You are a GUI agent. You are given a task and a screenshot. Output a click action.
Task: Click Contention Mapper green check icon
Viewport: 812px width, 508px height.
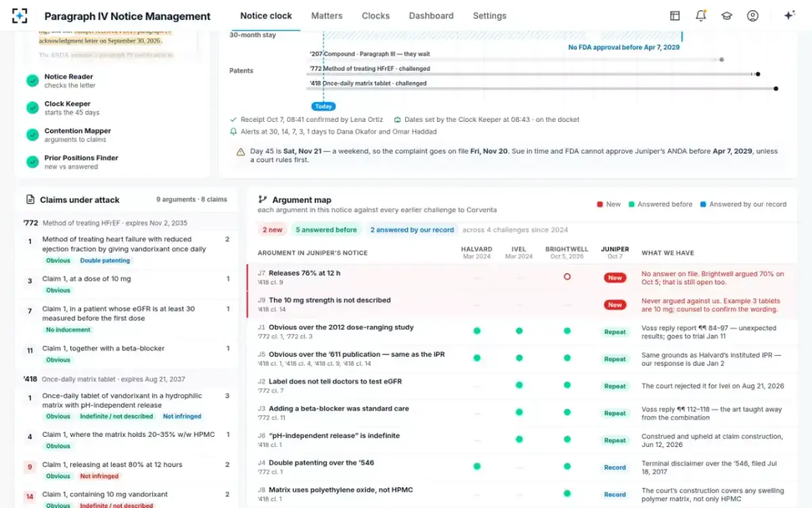point(32,135)
